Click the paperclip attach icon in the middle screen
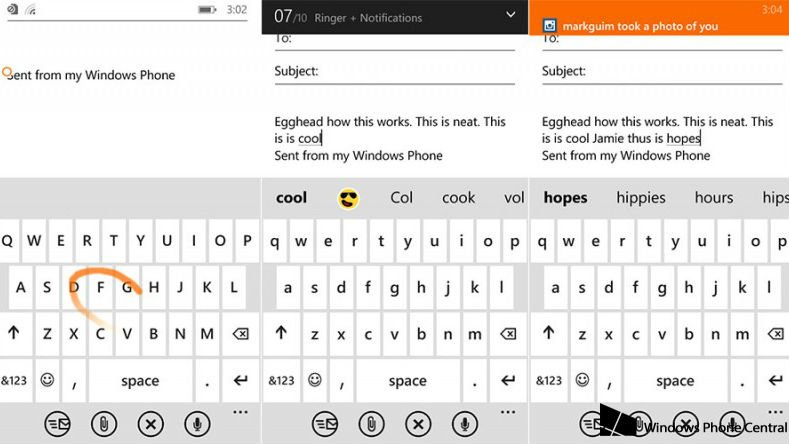Screen dimensions: 789x444 (372, 424)
